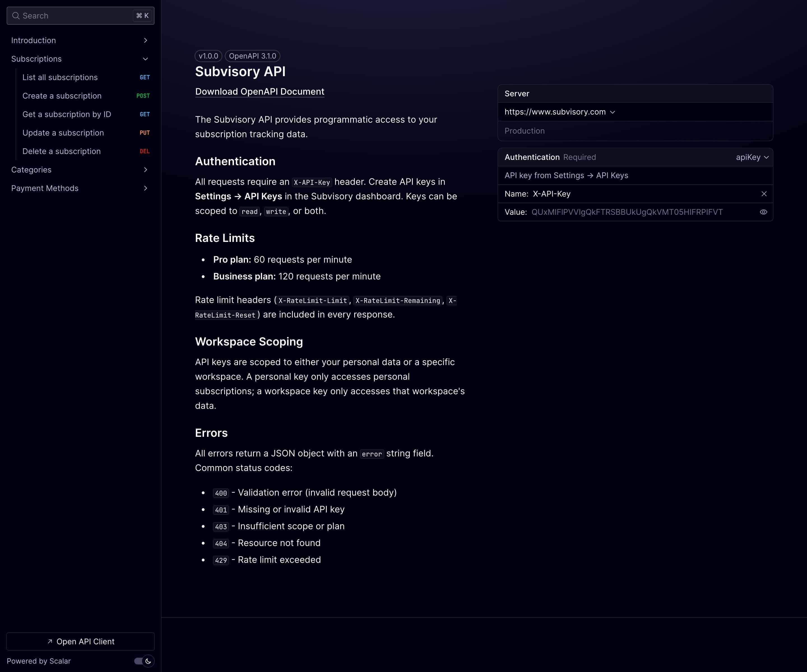The width and height of the screenshot is (807, 672).
Task: Click the inline 'write' scope code
Action: coord(276,212)
